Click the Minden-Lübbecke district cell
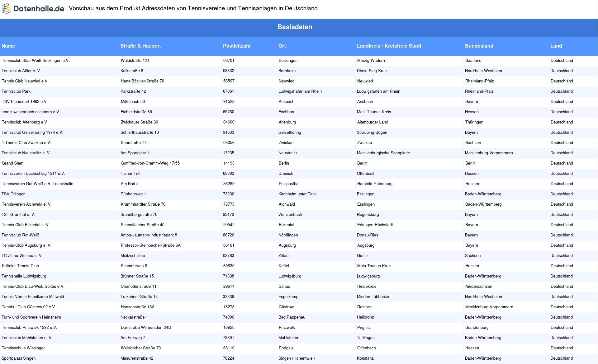598x364 pixels. click(373, 297)
